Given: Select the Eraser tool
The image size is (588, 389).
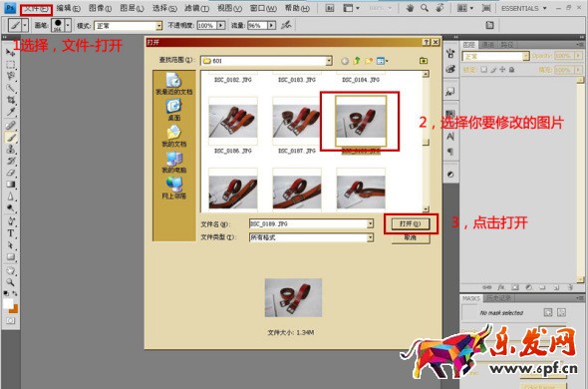Looking at the screenshot, I should pos(10,173).
